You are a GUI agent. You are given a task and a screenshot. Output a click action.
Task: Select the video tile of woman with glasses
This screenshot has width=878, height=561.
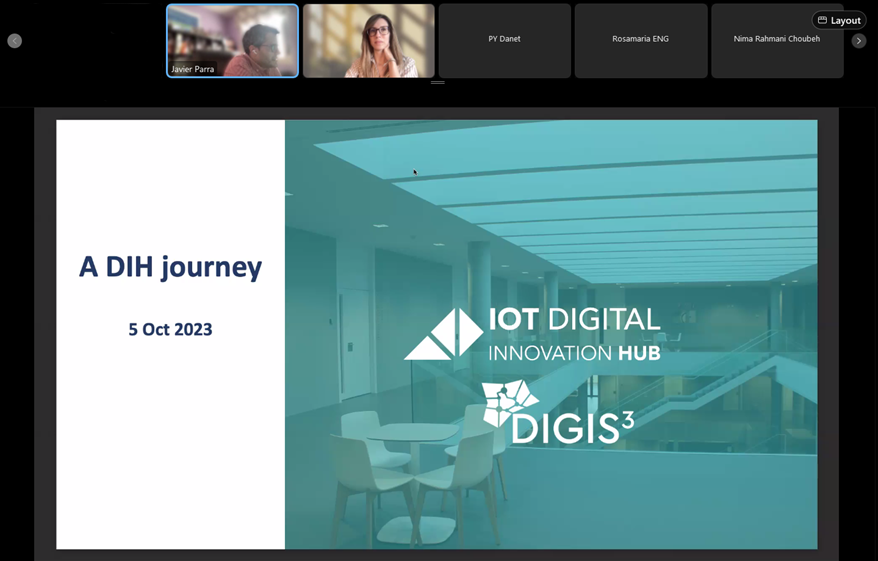tap(369, 40)
